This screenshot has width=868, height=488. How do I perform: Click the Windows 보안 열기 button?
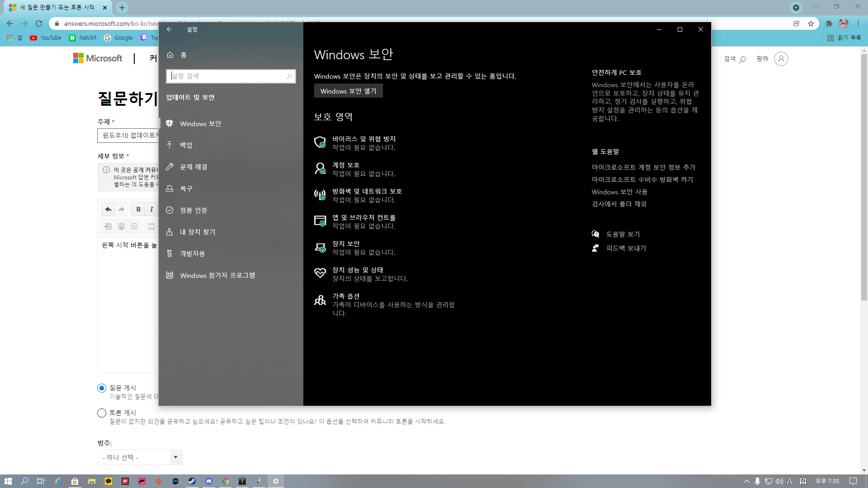[x=348, y=91]
